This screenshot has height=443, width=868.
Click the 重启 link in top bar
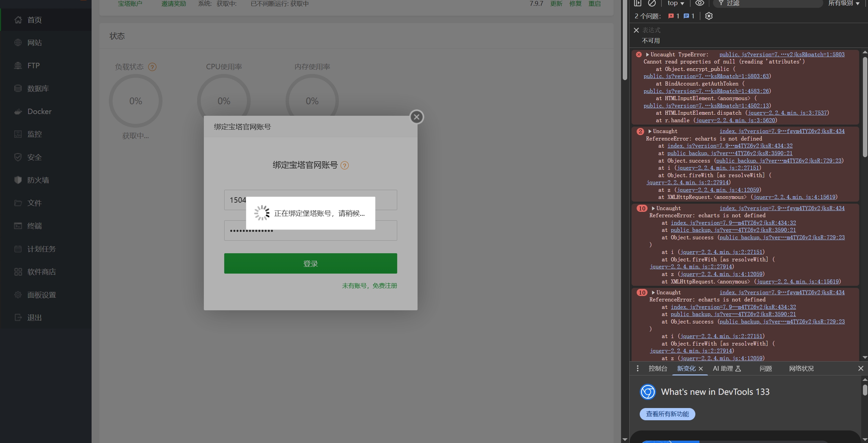594,3
